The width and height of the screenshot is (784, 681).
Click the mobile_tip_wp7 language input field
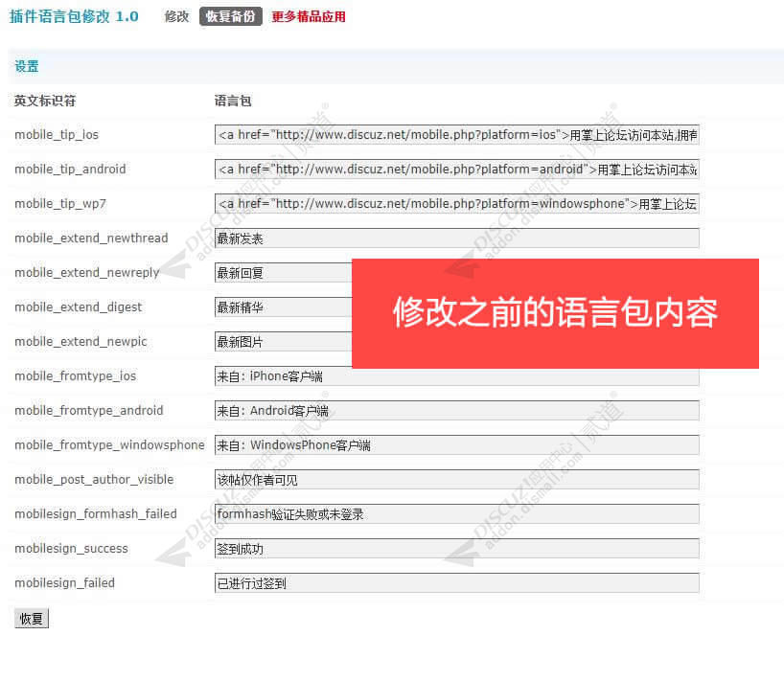point(456,203)
